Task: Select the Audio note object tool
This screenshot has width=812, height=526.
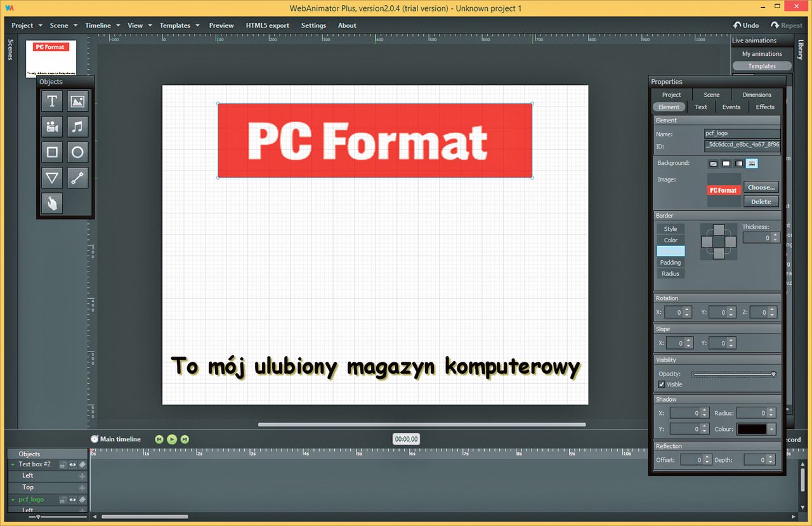Action: 77,127
